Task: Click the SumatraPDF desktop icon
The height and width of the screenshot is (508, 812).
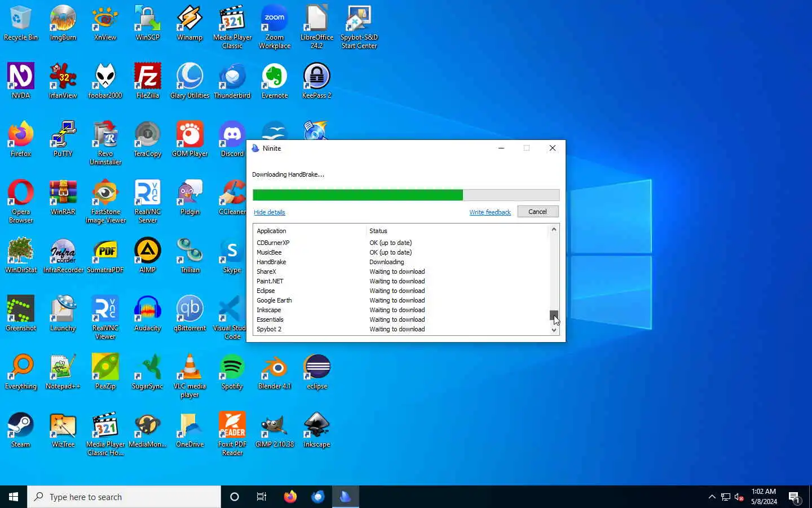Action: point(105,255)
